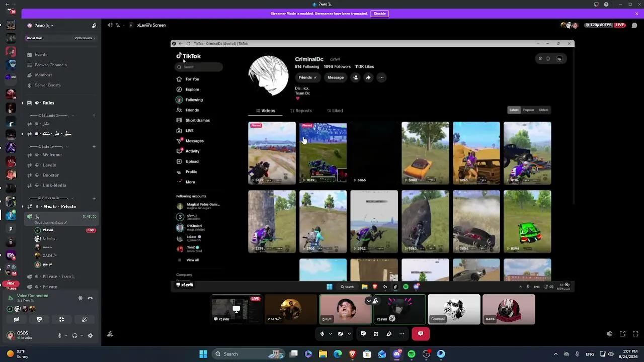Open more call options three-dots menu

tap(401, 333)
